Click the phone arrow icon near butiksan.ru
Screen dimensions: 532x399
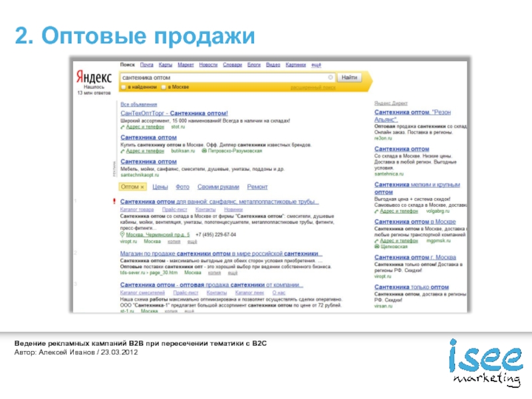tap(122, 151)
